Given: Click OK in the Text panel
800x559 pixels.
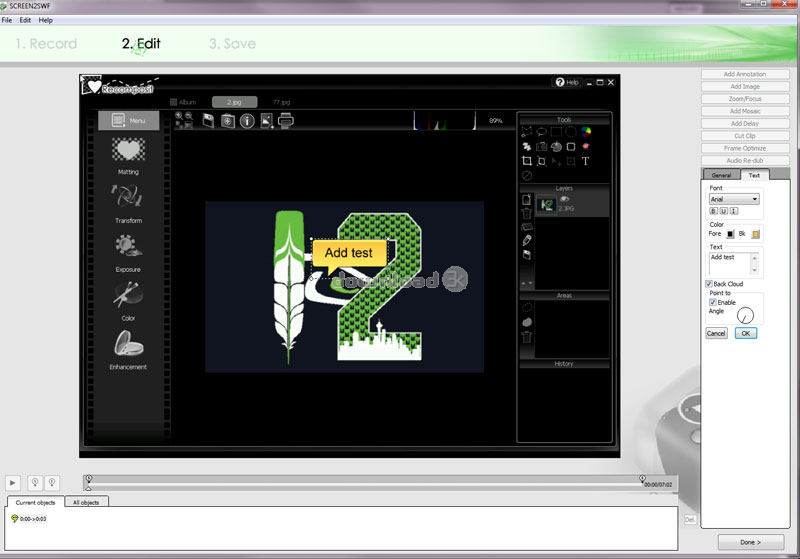Looking at the screenshot, I should [x=745, y=334].
